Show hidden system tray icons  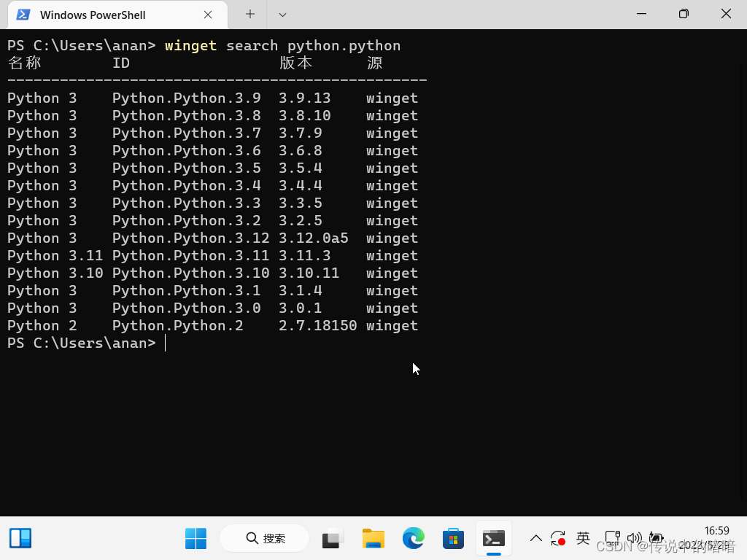[x=536, y=539]
